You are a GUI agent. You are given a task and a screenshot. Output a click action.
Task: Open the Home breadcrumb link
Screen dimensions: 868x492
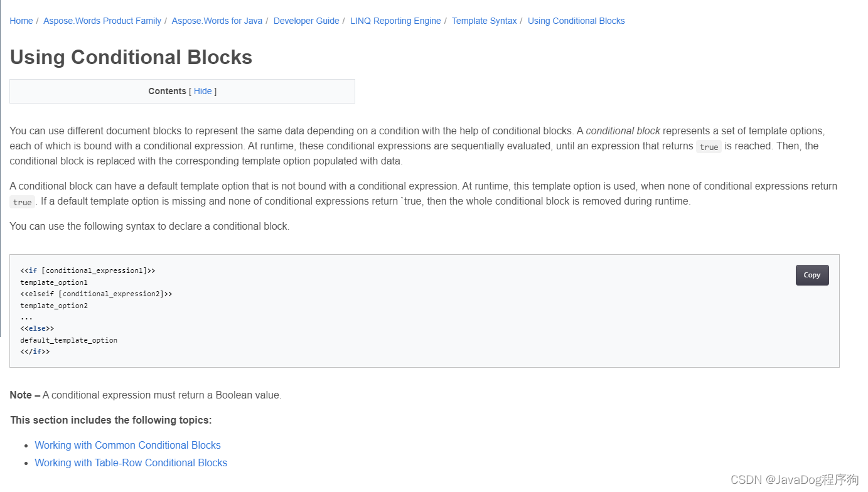[x=21, y=21]
